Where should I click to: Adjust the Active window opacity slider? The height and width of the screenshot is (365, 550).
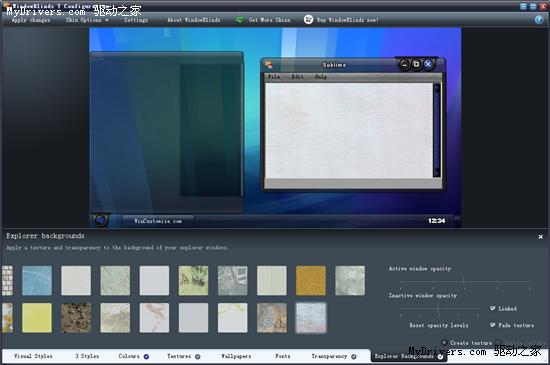click(465, 282)
